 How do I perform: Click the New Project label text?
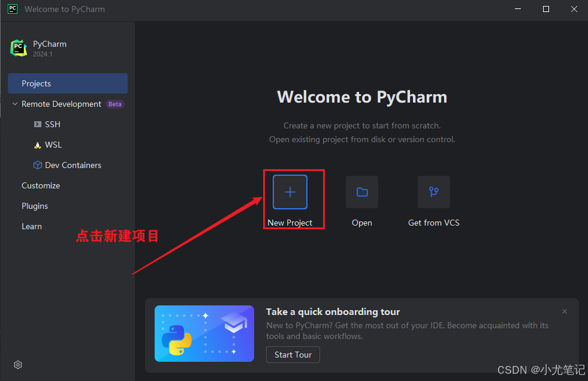click(291, 223)
